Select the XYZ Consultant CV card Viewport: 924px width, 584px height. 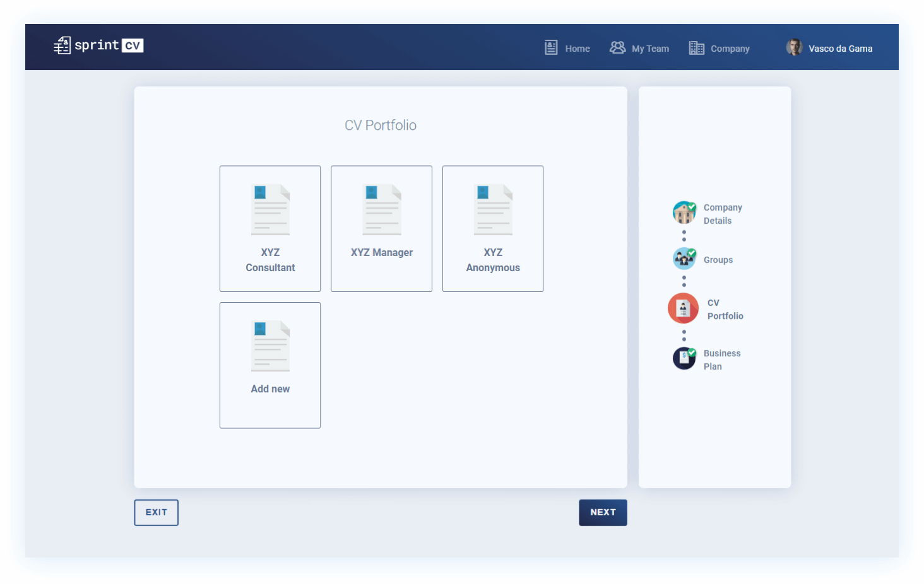[270, 228]
